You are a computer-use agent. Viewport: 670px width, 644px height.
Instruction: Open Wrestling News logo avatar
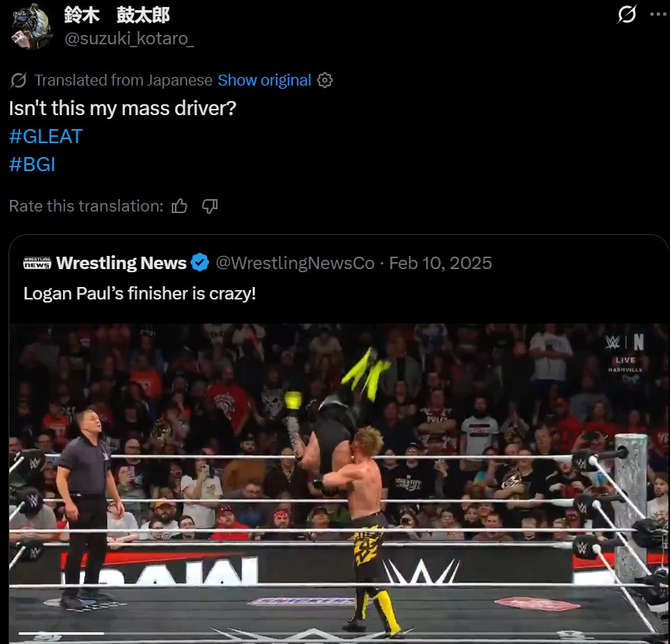point(37,263)
